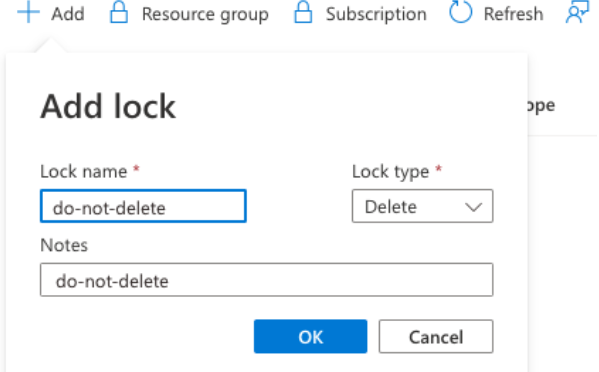This screenshot has height=372, width=599.
Task: Click the Add lock heading
Action: 108,107
